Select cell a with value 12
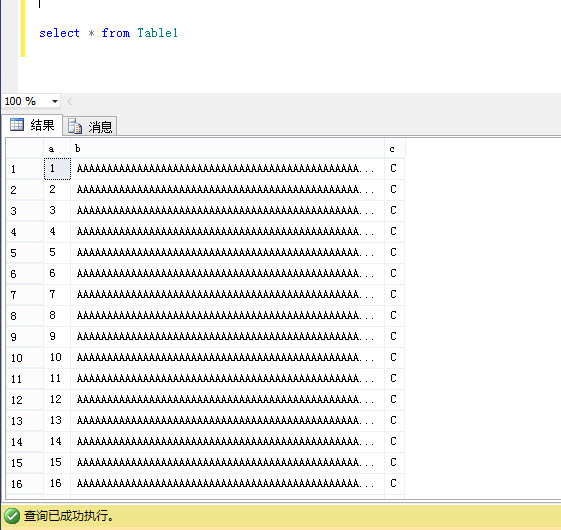The height and width of the screenshot is (530, 561). [57, 399]
